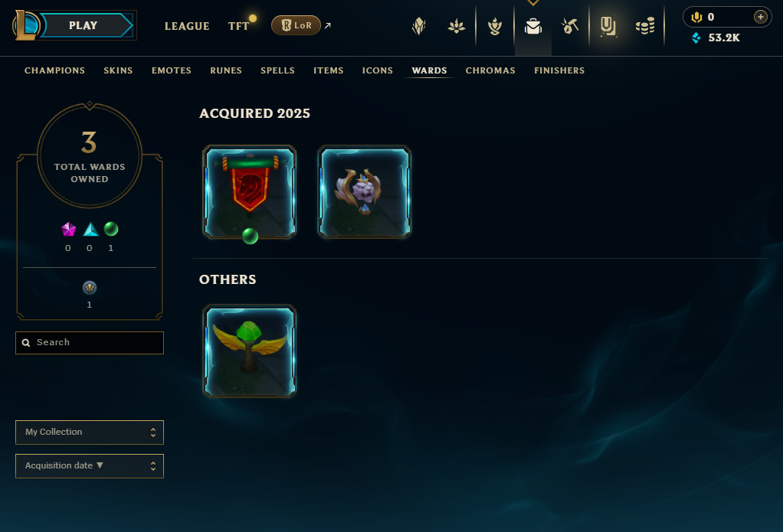The width and height of the screenshot is (783, 532).
Task: Select the red banner ward thumbnail
Action: coord(249,191)
